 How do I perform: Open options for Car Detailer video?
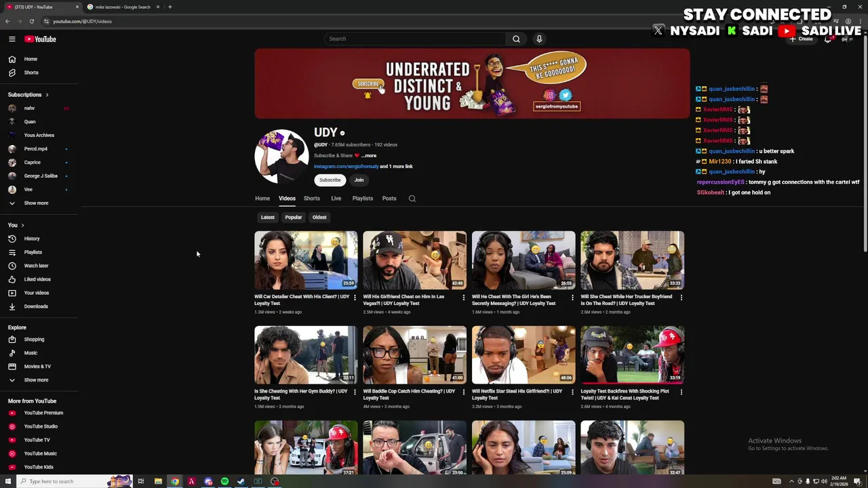(355, 297)
